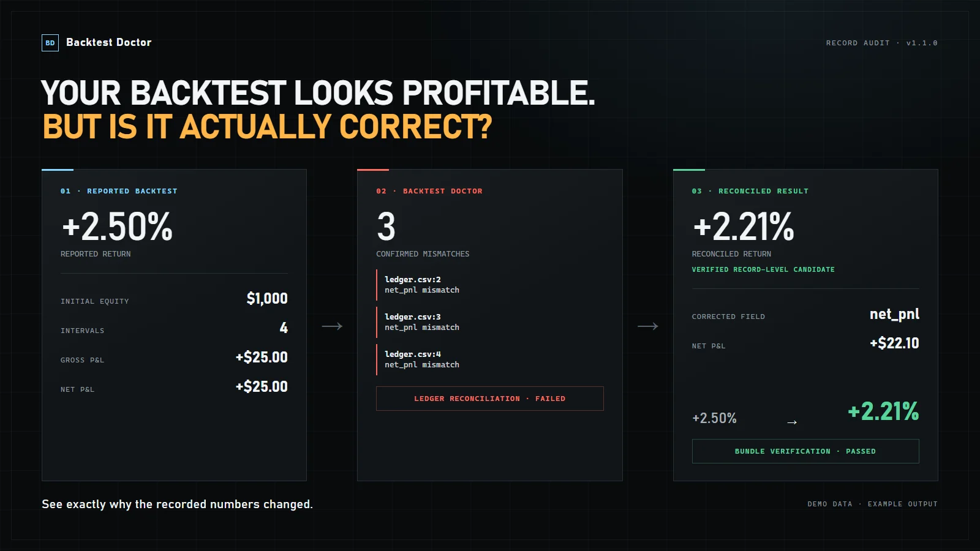Click the 01 REPORTED BACKTEST heading

coord(119,191)
